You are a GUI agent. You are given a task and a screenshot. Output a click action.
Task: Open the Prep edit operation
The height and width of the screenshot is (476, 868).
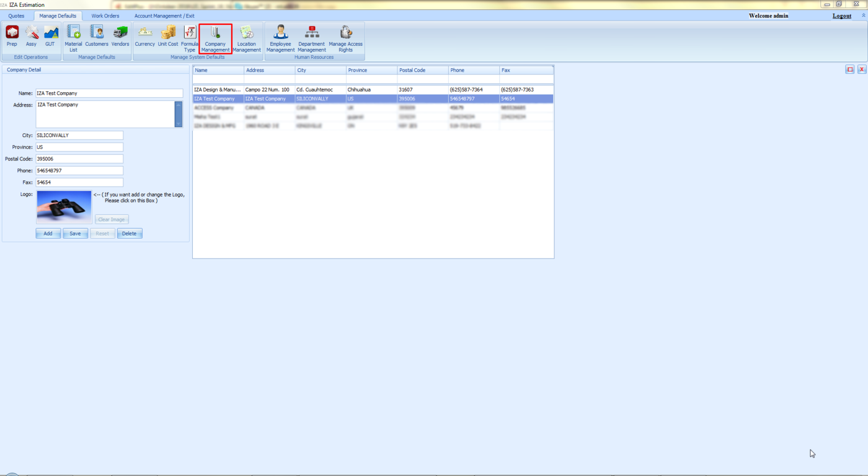click(x=12, y=36)
